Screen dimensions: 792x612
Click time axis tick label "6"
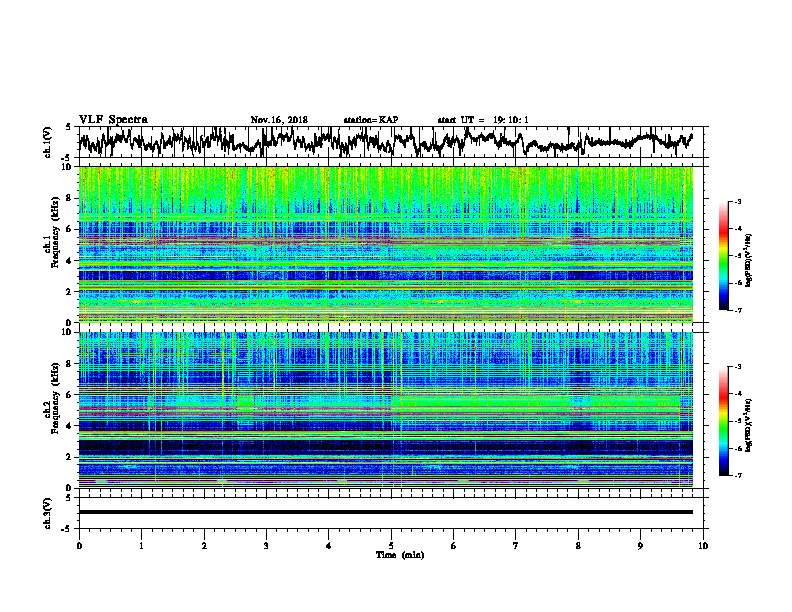454,546
